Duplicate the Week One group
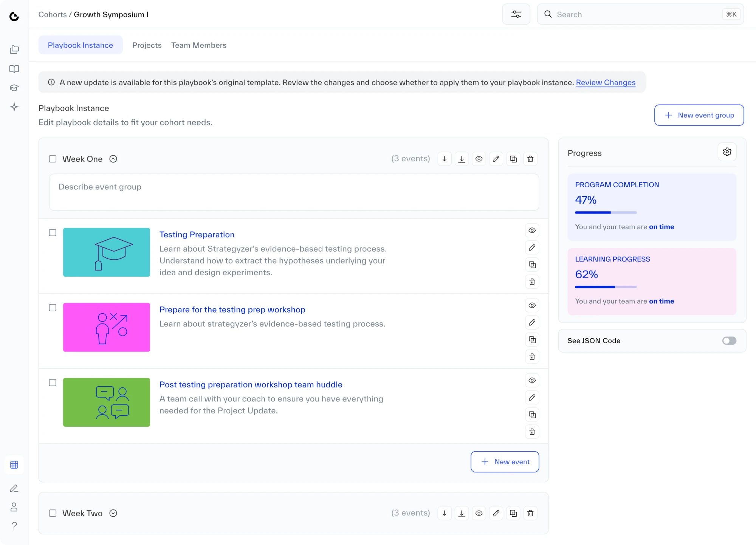This screenshot has width=756, height=545. click(513, 159)
